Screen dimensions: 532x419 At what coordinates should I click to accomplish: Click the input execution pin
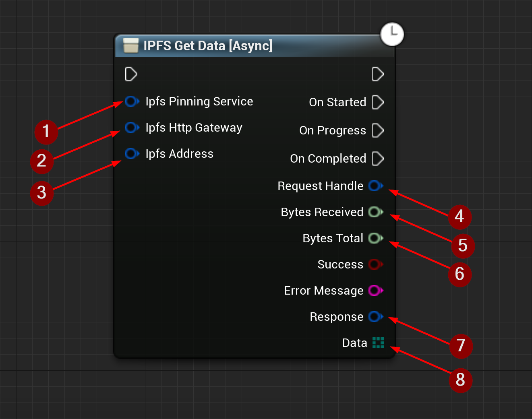pyautogui.click(x=131, y=74)
